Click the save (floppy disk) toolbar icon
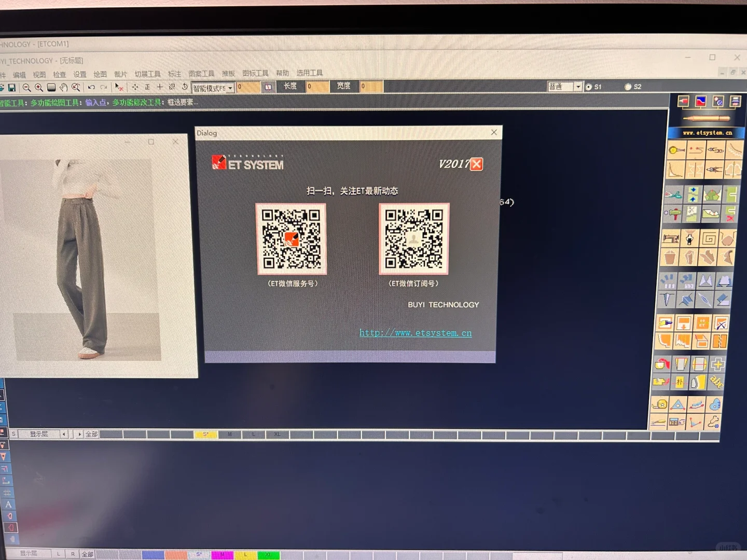Screen dimensions: 747x560 11,88
